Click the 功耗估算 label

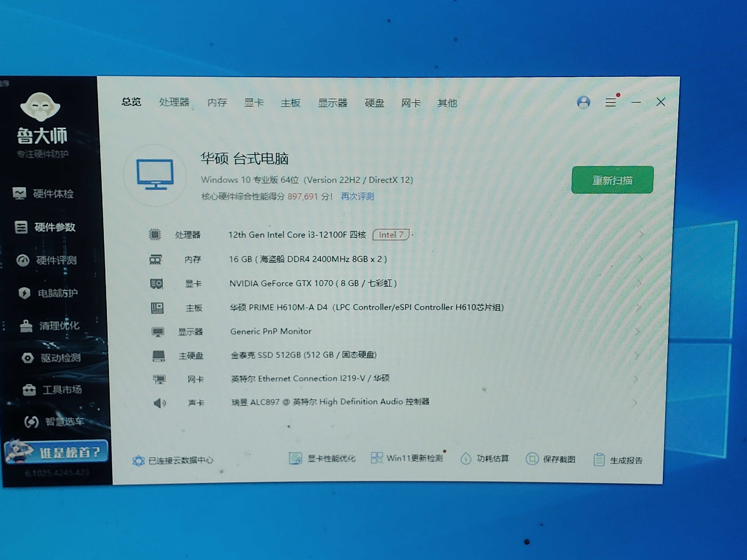point(493,458)
